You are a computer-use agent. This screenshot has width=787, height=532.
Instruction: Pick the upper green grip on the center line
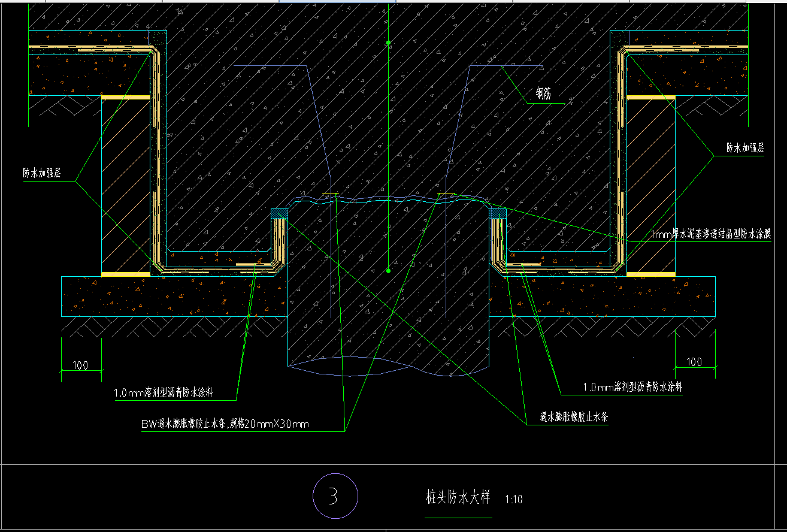point(388,43)
